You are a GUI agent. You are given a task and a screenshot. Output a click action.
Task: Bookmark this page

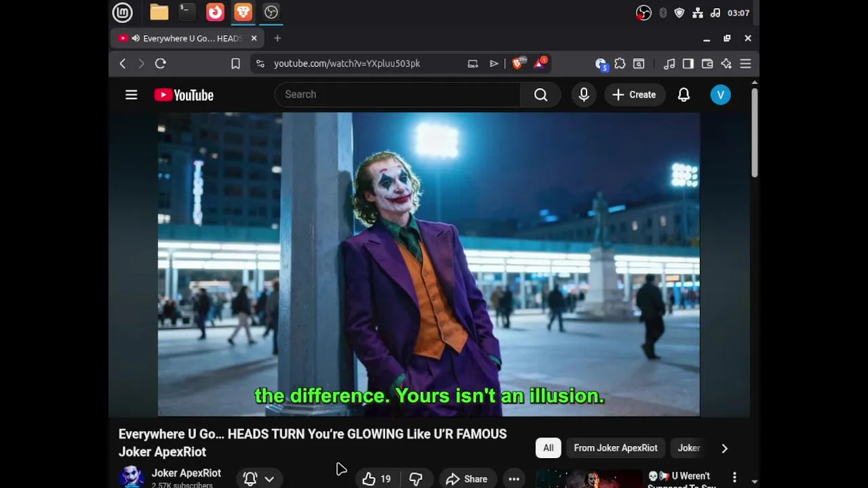click(x=235, y=63)
